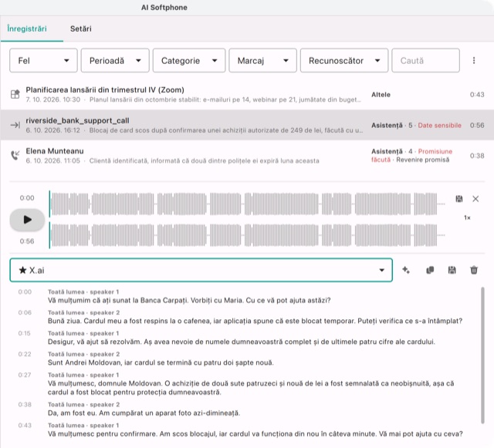Switch to the Înregistrări tab
The image size is (494, 448).
click(27, 29)
